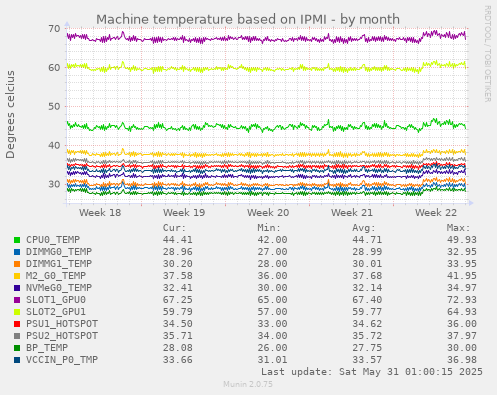The image size is (497, 395).
Task: Select the CPU0_TEMP legend label
Action: pos(53,240)
